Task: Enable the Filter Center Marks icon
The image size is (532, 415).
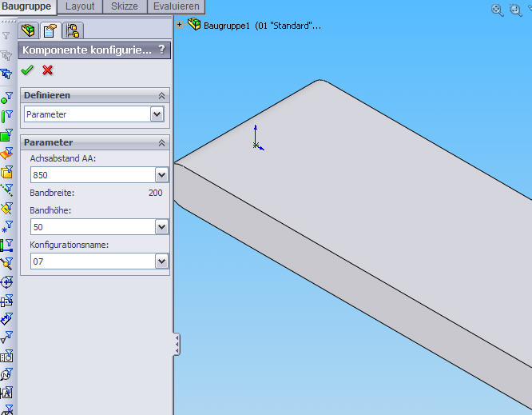Action: point(6,282)
